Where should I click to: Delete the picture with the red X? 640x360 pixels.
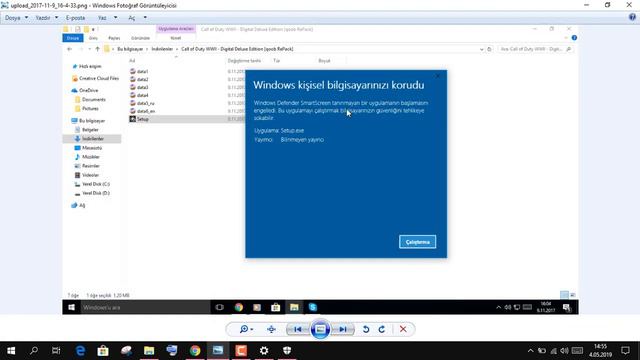[403, 329]
